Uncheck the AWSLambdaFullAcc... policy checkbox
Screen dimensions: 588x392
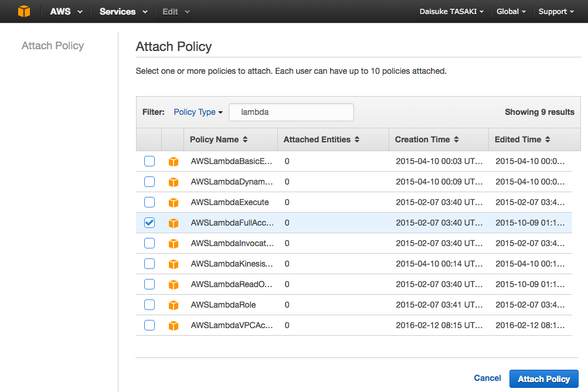tap(149, 223)
